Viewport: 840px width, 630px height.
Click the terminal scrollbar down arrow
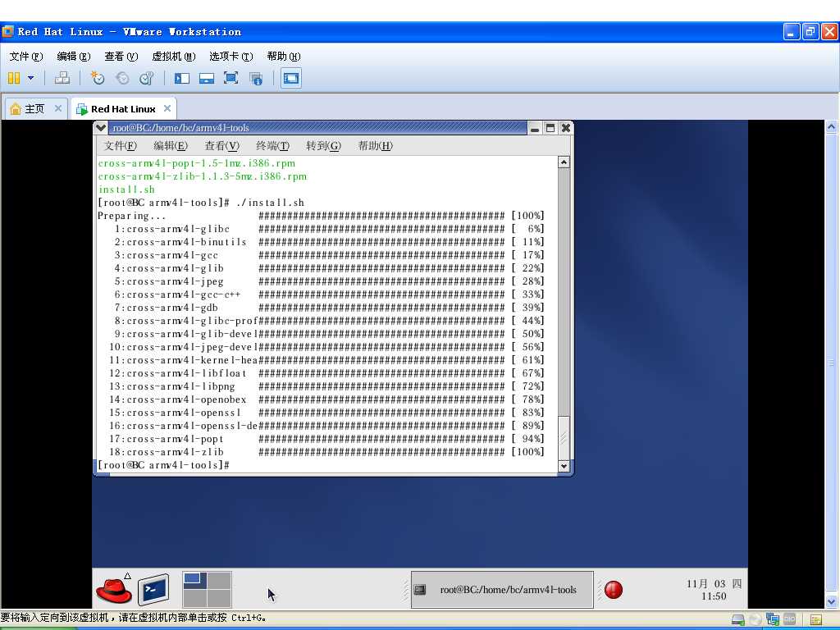(x=564, y=466)
